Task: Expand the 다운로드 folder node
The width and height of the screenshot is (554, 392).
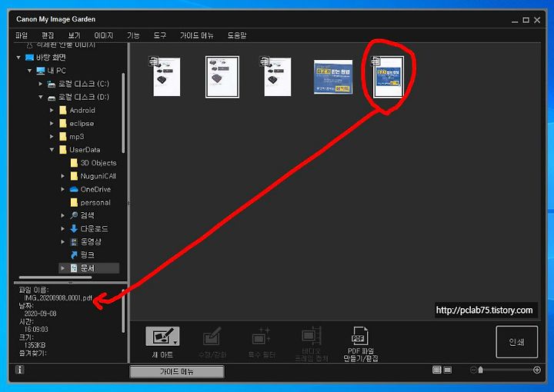Action: [x=63, y=228]
